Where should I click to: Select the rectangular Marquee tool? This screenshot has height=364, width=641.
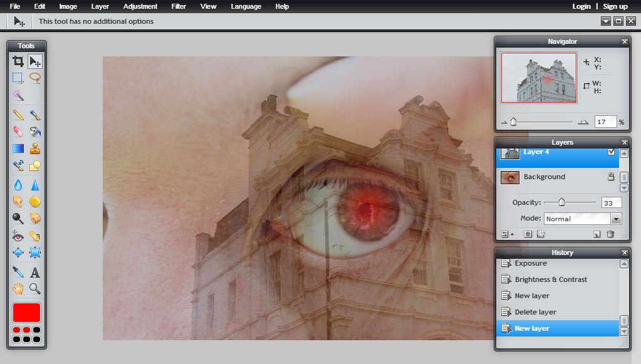click(x=18, y=78)
